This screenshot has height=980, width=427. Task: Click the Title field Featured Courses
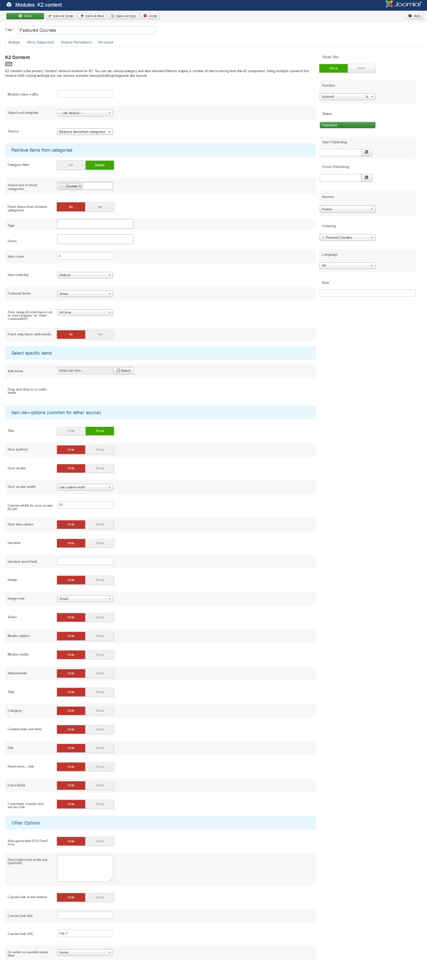pos(87,30)
